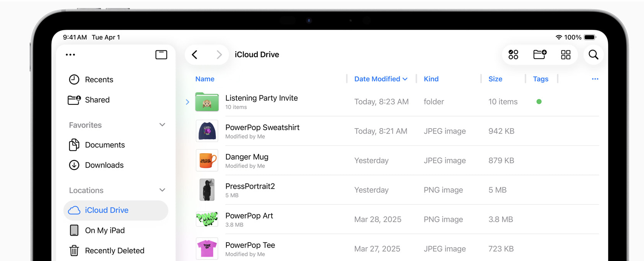
Task: Click the 723 KB size cell
Action: [x=501, y=249]
